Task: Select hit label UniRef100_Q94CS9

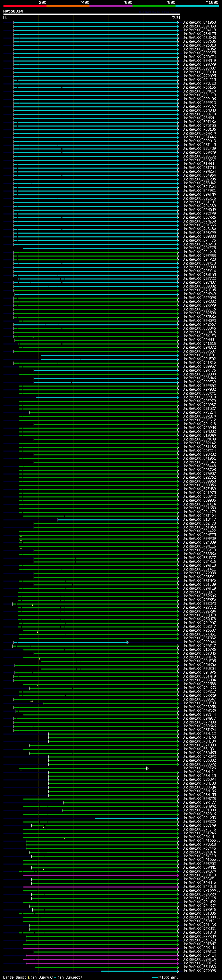Action: pyautogui.click(x=199, y=206)
